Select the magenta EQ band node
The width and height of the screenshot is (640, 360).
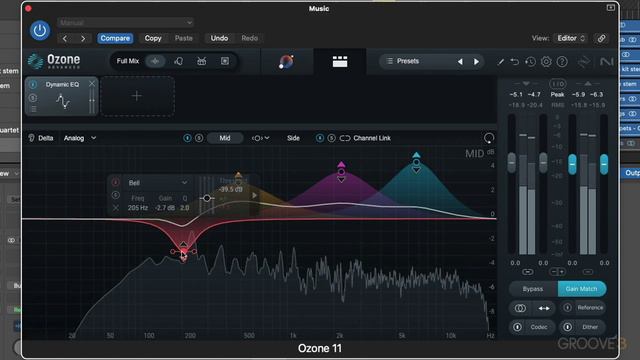(x=341, y=172)
